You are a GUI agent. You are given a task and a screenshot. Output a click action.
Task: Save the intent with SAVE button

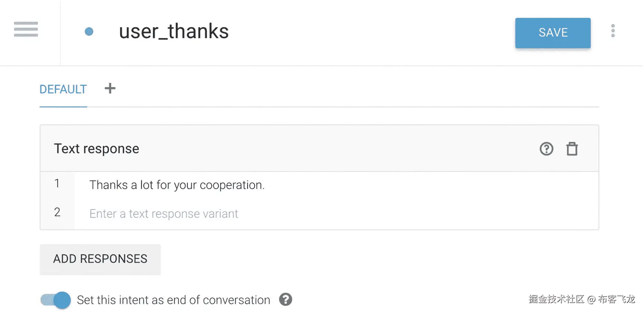[553, 33]
